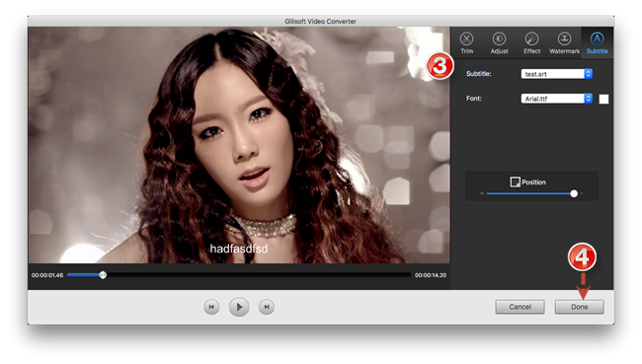Click the minus end of the Position slider
642x364 pixels.
point(482,193)
